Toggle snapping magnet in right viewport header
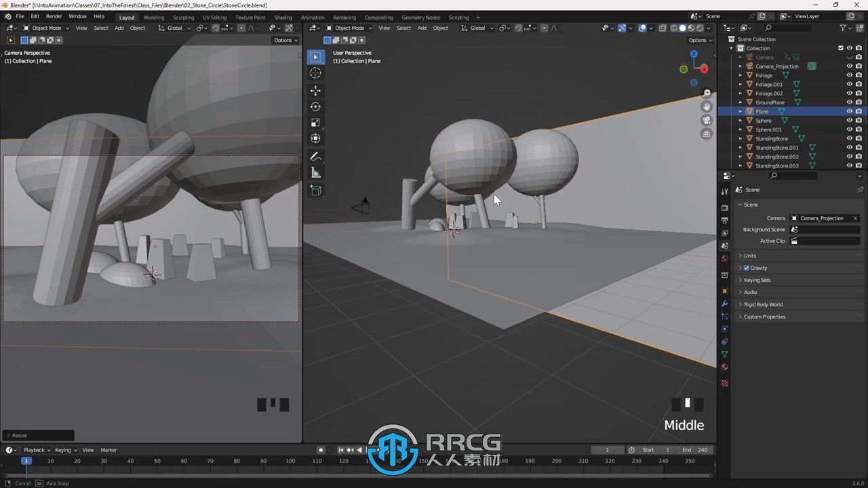Viewport: 868px width, 488px height. point(518,28)
